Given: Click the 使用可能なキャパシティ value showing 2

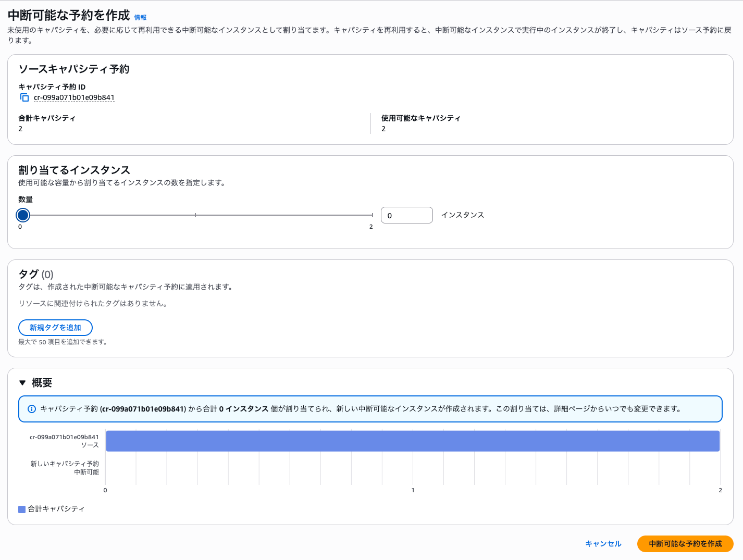Looking at the screenshot, I should coord(385,128).
